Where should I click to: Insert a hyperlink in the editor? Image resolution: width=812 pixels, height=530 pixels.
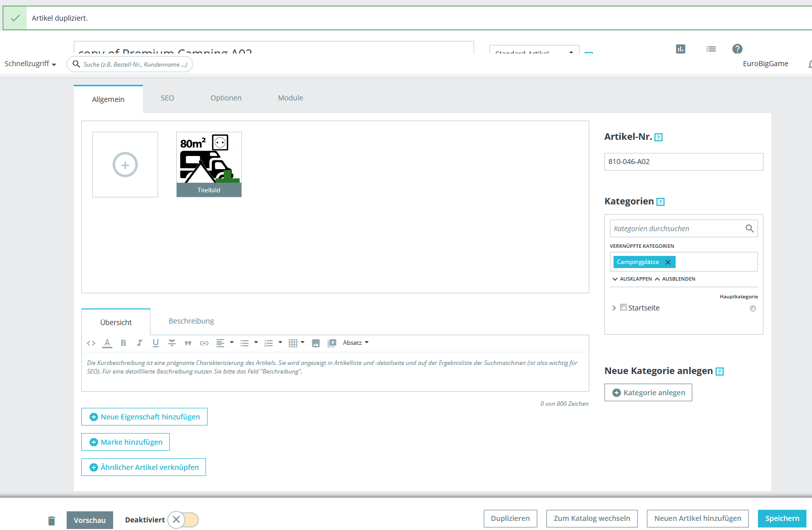[204, 343]
